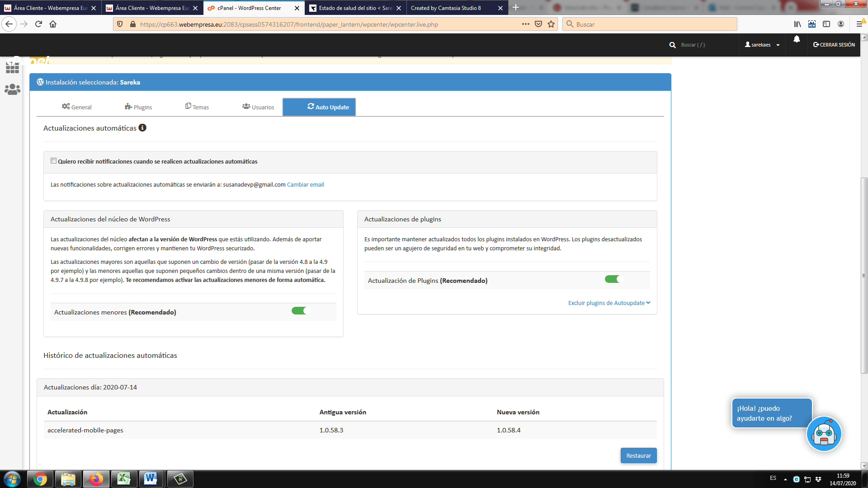
Task: Open the user manager sidebar icon
Action: pos(12,89)
